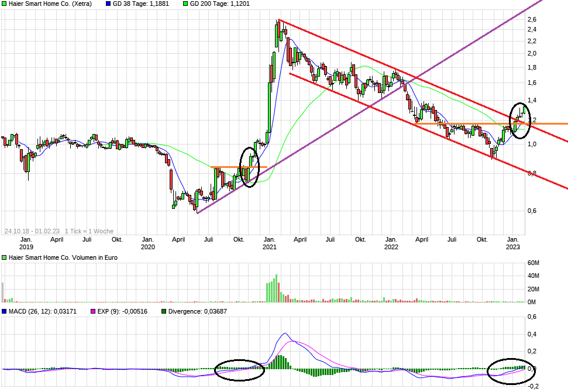Select the 'Haier Smart Home Co. (Xetra)' legend text

pyautogui.click(x=50, y=4)
